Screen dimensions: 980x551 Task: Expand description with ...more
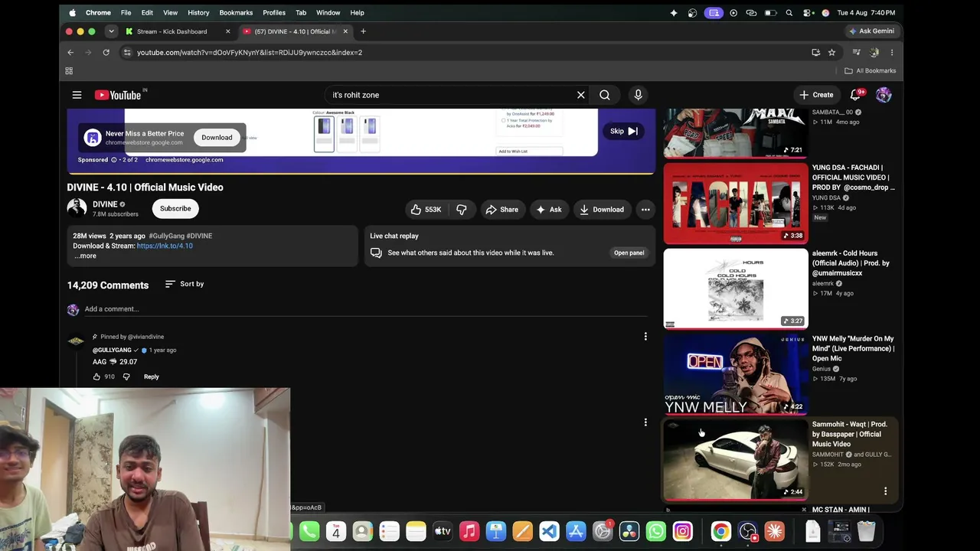coord(85,256)
